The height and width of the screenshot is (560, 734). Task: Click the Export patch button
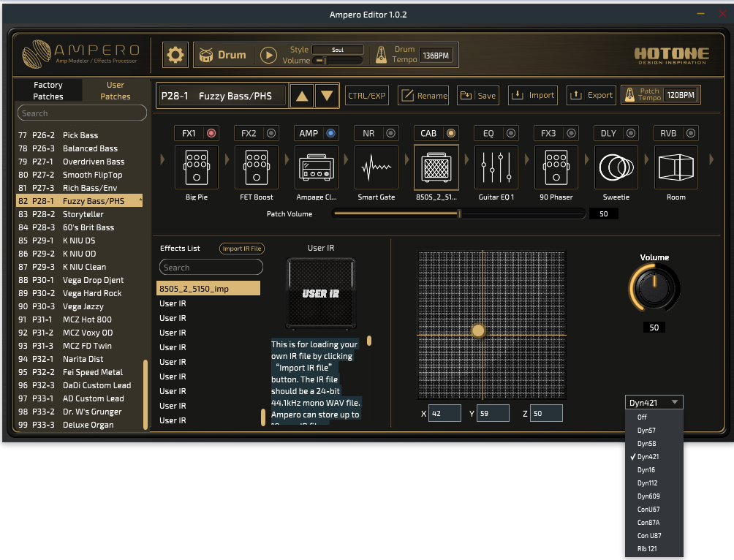coord(591,96)
